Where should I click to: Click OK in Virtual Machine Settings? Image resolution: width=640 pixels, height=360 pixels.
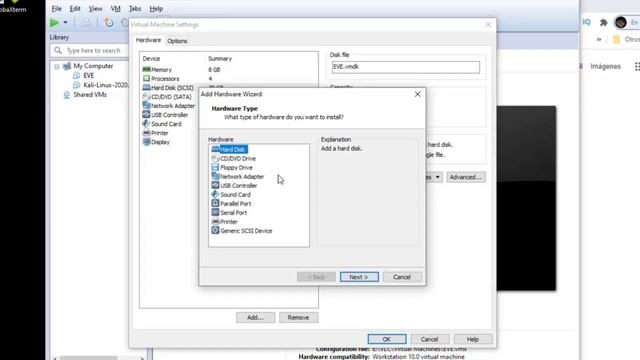(387, 339)
